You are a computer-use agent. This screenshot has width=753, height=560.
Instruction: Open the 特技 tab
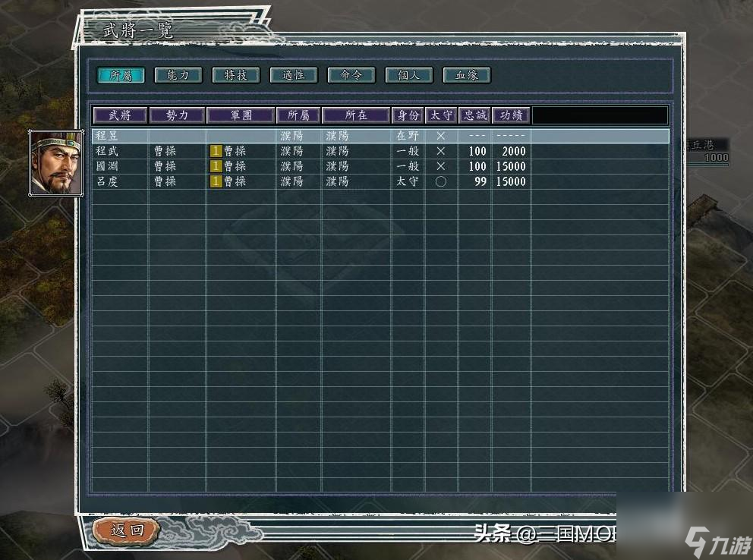236,75
